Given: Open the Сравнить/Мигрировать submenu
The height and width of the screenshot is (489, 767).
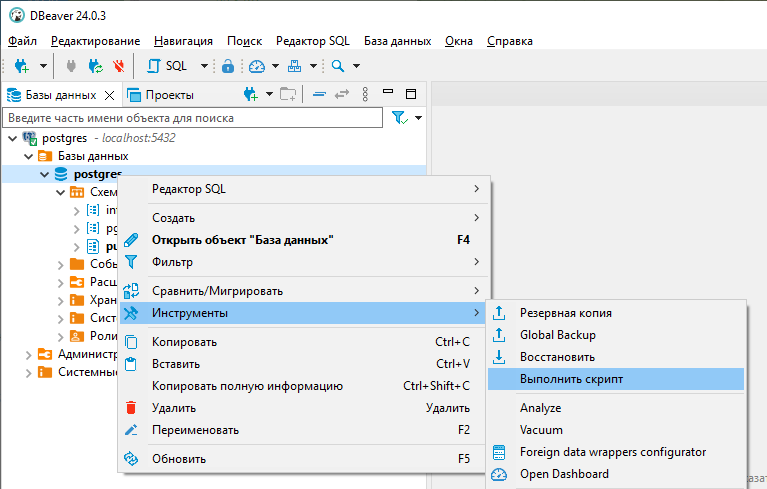Looking at the screenshot, I should 304,291.
